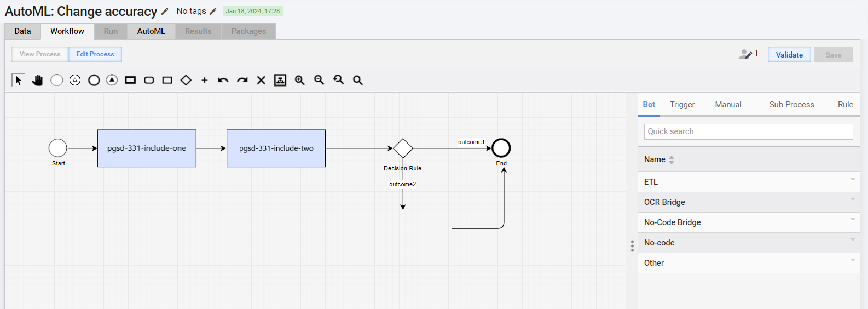
Task: Click the Save button
Action: point(834,54)
